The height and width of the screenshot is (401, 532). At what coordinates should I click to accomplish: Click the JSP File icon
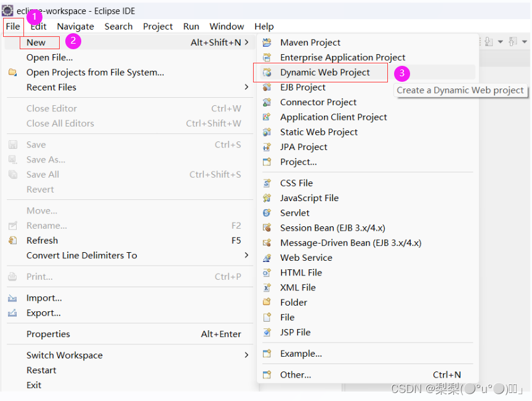click(267, 332)
